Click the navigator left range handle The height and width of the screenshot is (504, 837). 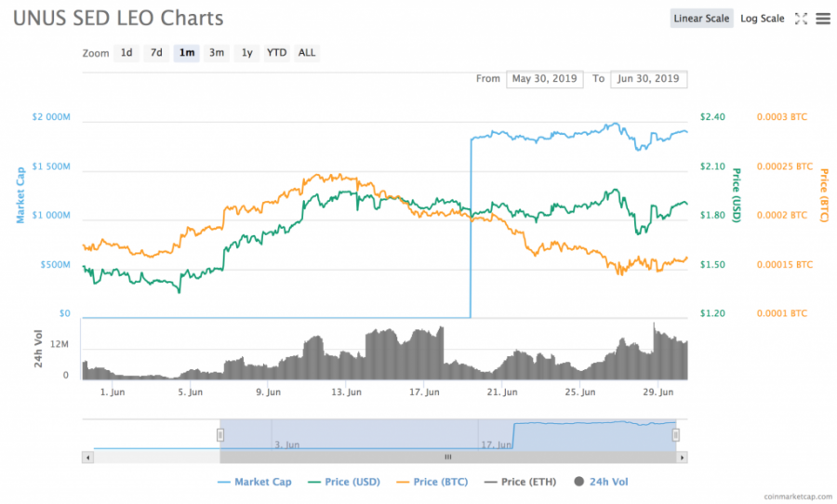click(x=219, y=435)
